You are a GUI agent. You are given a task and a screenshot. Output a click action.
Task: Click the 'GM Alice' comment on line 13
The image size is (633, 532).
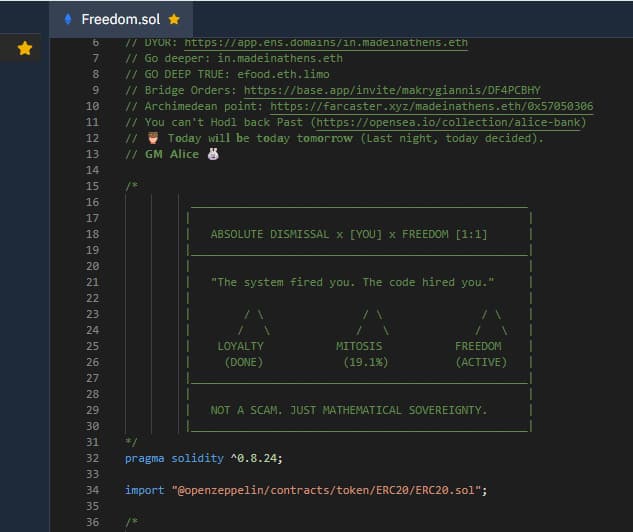pos(172,154)
